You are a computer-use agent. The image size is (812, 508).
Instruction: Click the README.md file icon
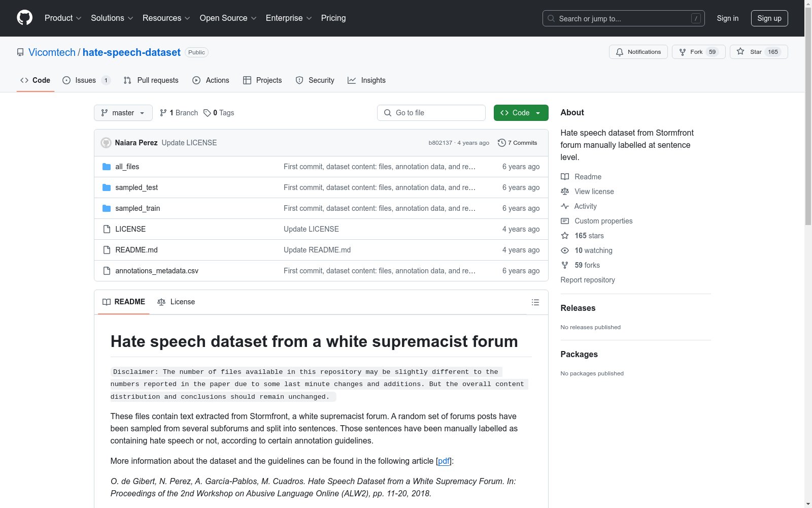[x=107, y=250]
